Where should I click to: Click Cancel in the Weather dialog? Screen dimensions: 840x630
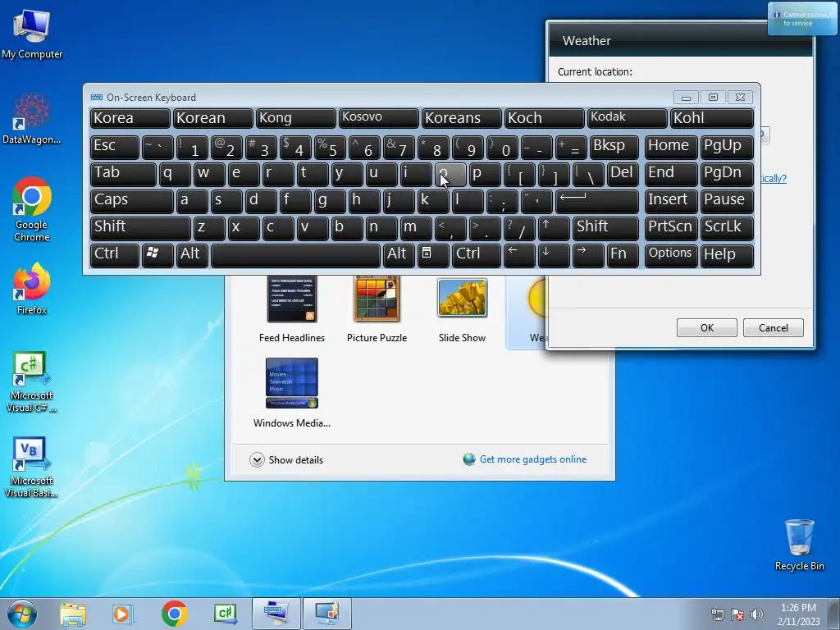[773, 328]
